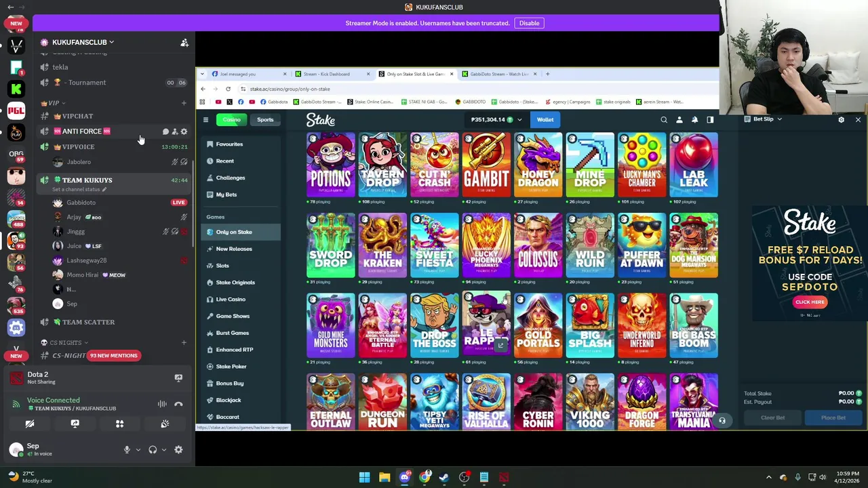Screen dimensions: 868x488
Task: Click the Place Bet button
Action: click(x=833, y=418)
